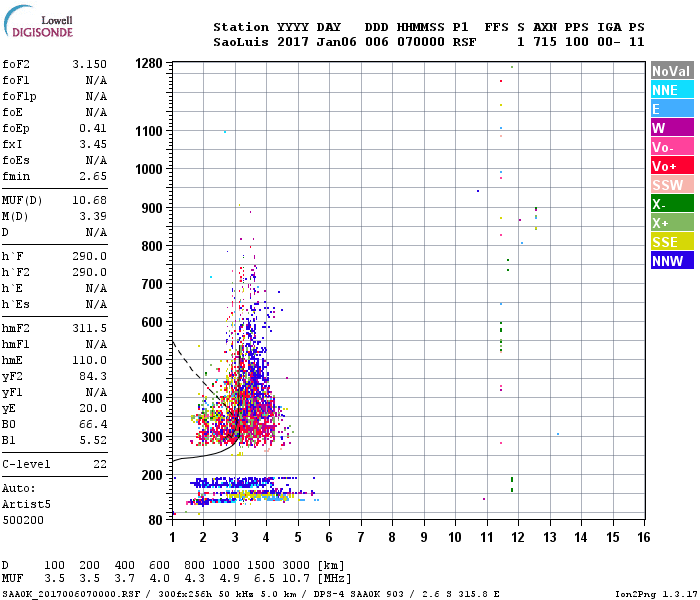
Task: Select the SSE yellow legend swatch
Action: click(x=672, y=242)
